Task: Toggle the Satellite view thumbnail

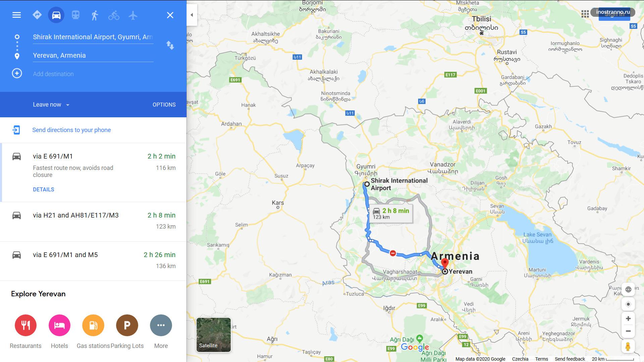Action: coord(214,335)
